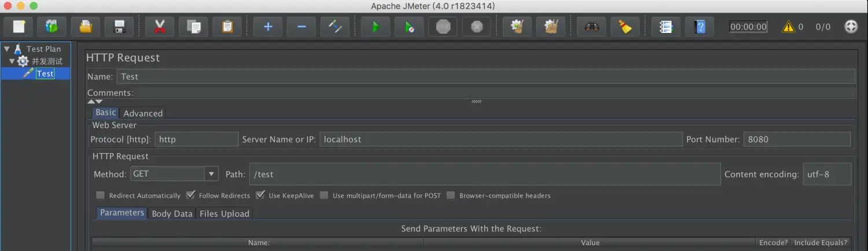Click the blue plus Expand All icon
This screenshot has width=868, height=251.
click(268, 27)
